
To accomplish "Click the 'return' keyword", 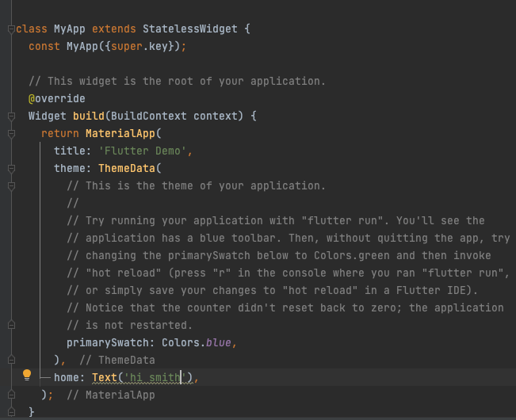I will [60, 134].
